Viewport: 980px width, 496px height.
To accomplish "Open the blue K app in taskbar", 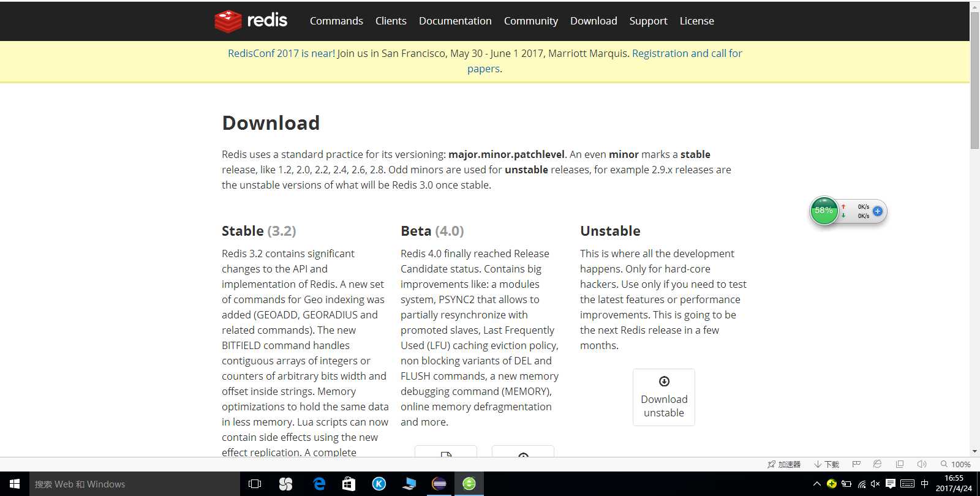I will [379, 484].
